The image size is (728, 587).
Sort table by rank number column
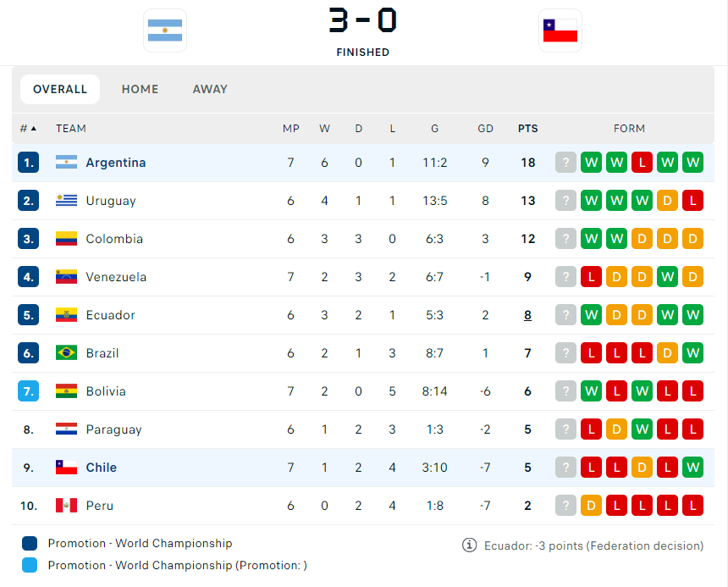28,129
